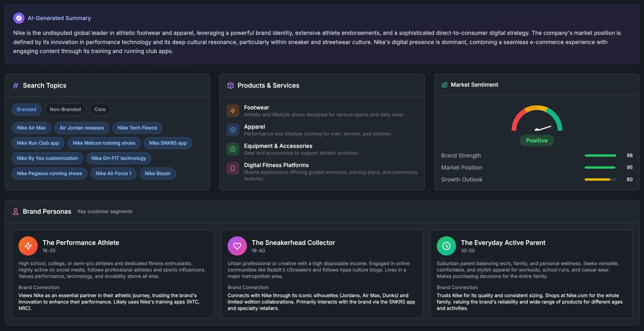Click the AI-Generated Summary checkmark icon

tap(19, 18)
